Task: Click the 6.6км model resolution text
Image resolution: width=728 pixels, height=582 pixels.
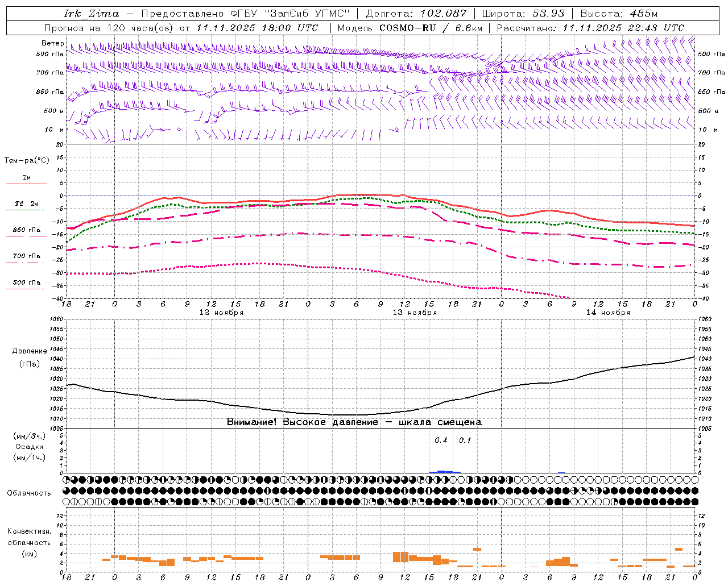Action: (469, 28)
